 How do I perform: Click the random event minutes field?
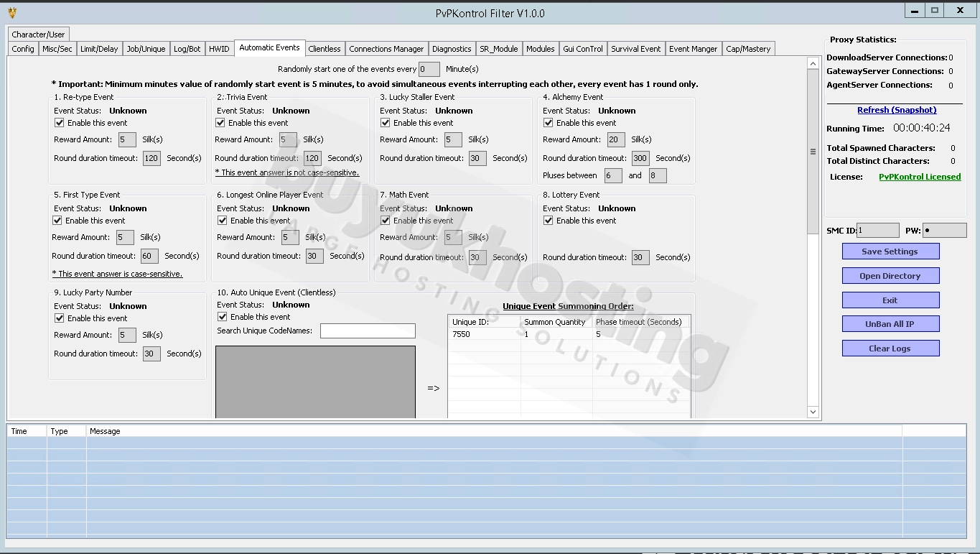coord(429,69)
